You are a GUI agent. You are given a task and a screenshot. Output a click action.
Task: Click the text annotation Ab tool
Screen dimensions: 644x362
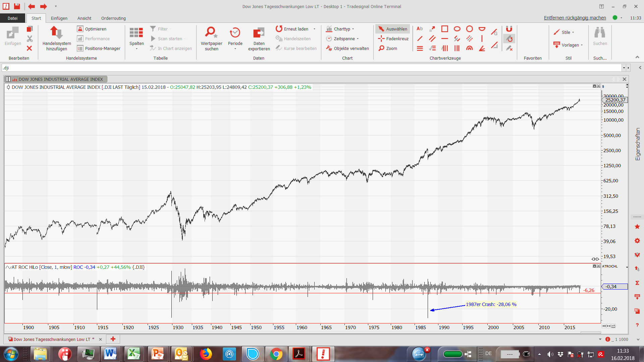coord(420,29)
